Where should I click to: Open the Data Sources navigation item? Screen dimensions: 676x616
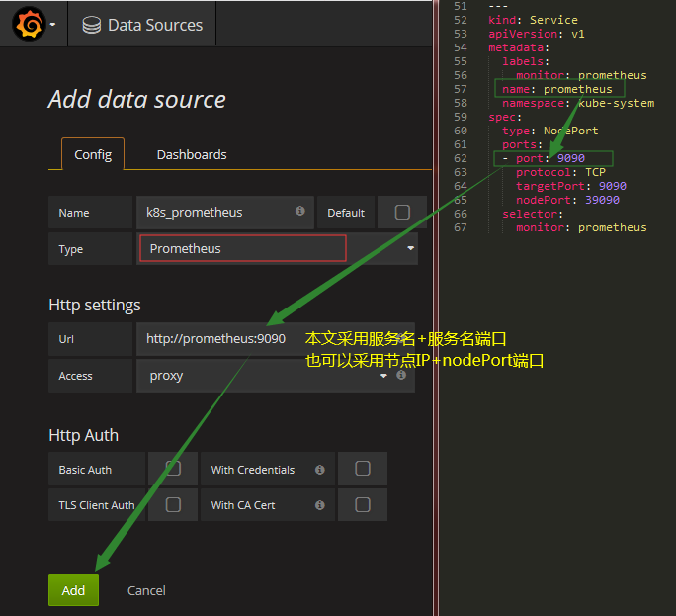[x=142, y=25]
